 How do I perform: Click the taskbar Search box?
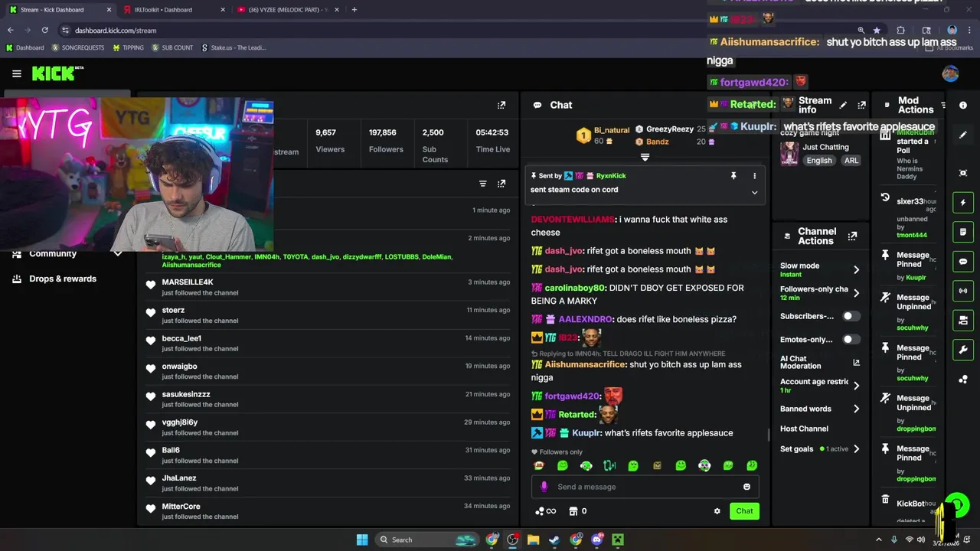coord(427,540)
